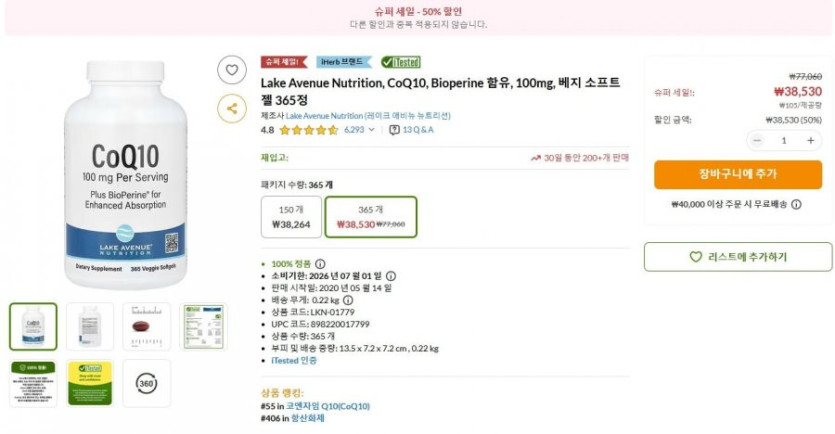The image size is (835, 434).
Task: Click the quantity input field
Action: tap(783, 141)
